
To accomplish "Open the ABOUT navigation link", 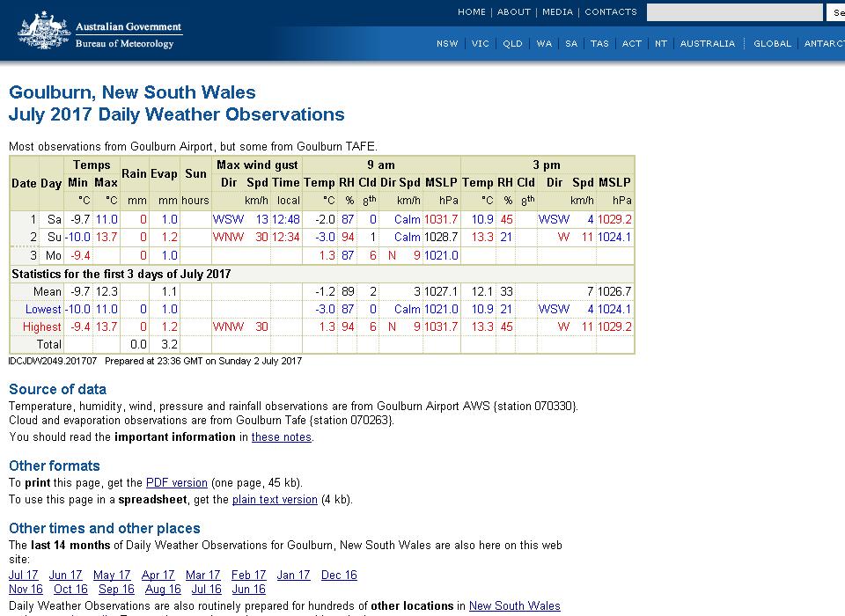I will click(514, 12).
